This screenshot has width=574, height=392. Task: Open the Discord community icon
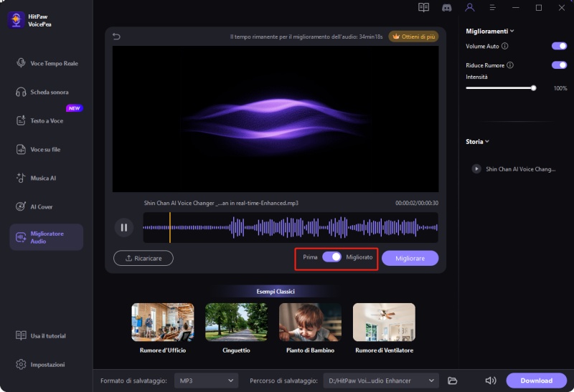point(446,7)
